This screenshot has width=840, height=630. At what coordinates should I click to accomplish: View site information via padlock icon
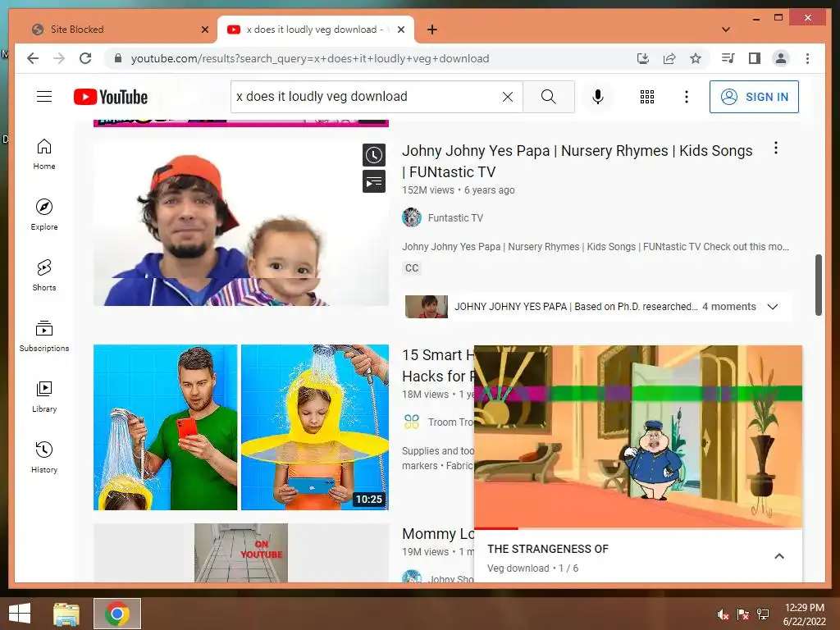tap(118, 58)
